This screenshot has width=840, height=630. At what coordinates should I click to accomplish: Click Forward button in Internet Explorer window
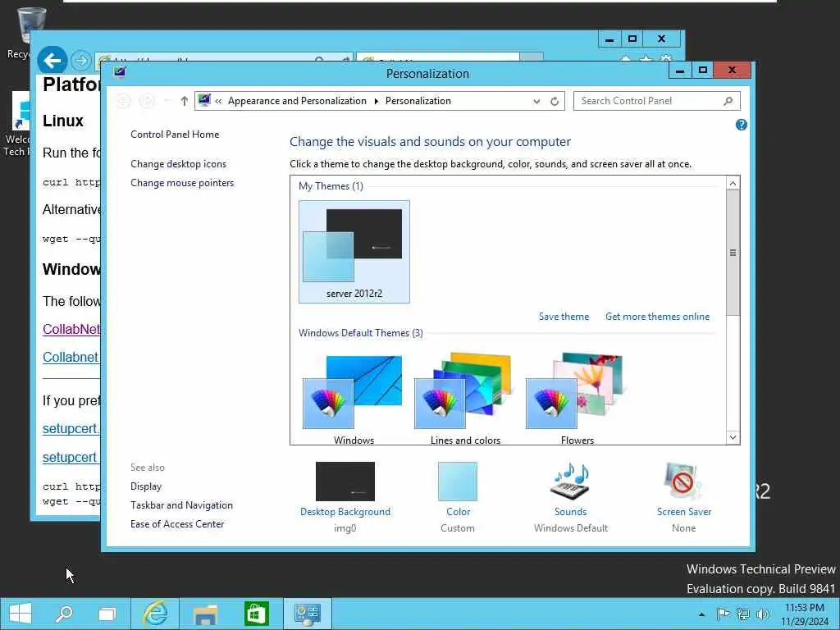(x=81, y=61)
